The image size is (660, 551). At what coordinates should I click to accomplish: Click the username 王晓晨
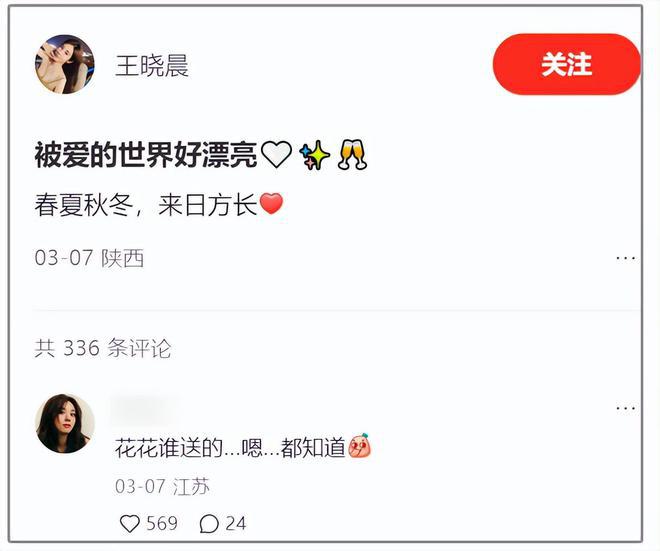[x=152, y=66]
